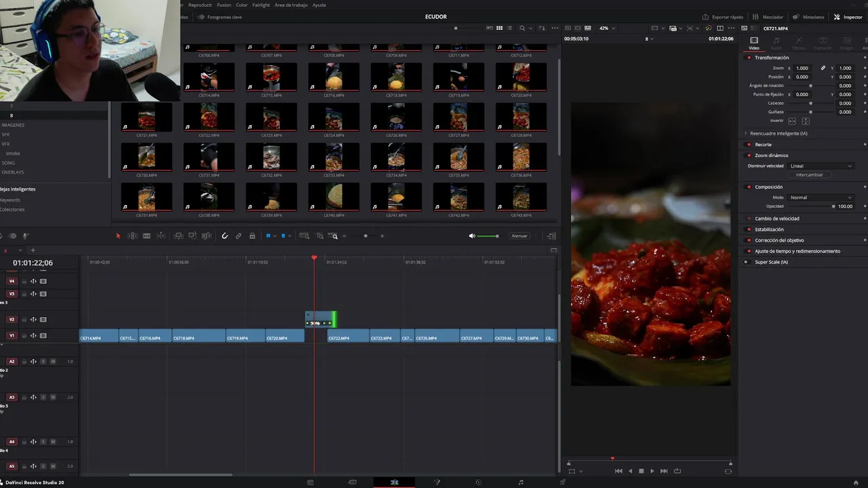Toggle the Zoom dinámico switch
The height and width of the screenshot is (488, 868).
[x=749, y=155]
